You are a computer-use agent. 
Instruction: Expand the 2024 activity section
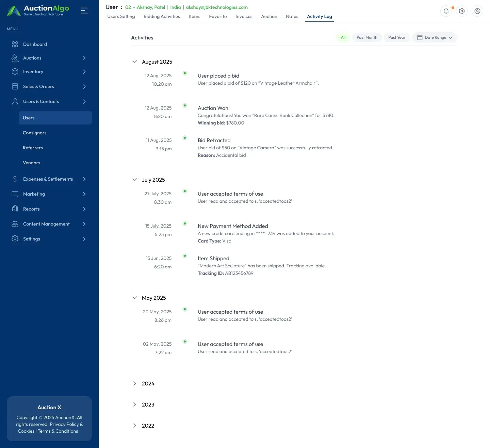(x=135, y=383)
